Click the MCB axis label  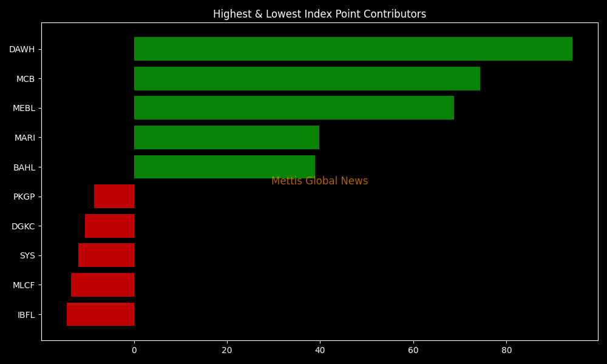(25, 79)
